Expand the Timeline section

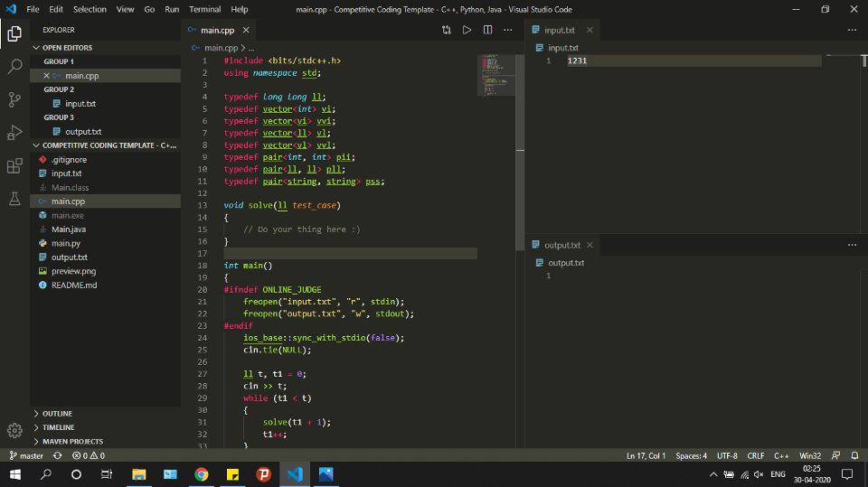pyautogui.click(x=58, y=427)
